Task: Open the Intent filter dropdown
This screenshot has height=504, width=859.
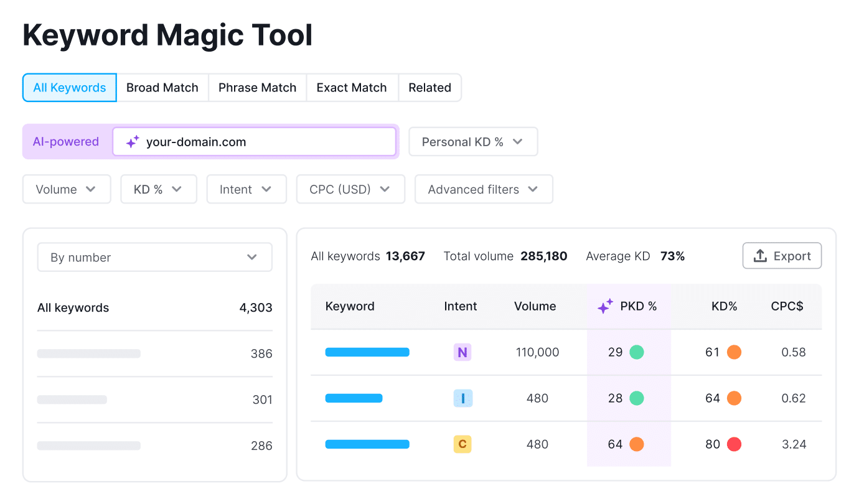Action: (246, 189)
